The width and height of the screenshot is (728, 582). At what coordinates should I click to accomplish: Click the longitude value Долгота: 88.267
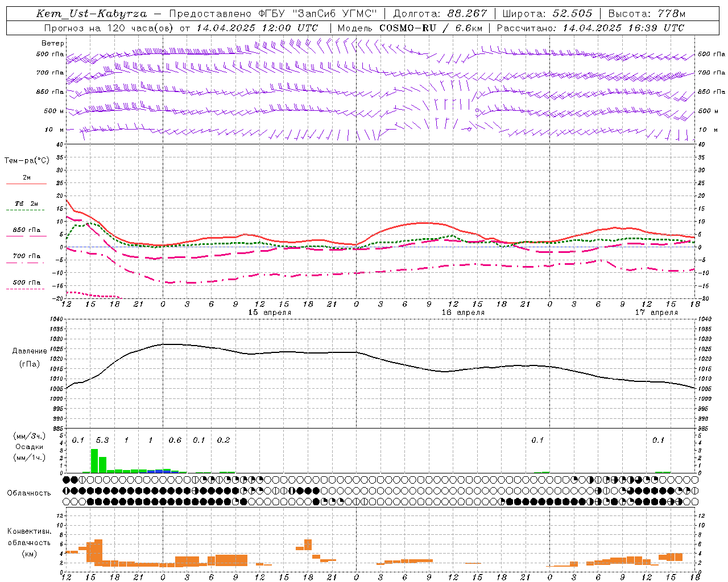coord(440,14)
